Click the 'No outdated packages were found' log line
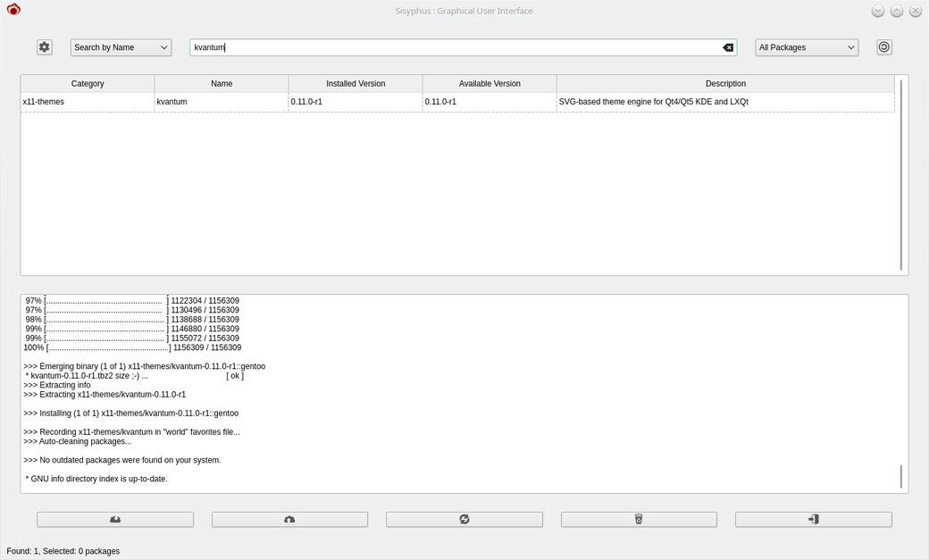 pyautogui.click(x=122, y=460)
